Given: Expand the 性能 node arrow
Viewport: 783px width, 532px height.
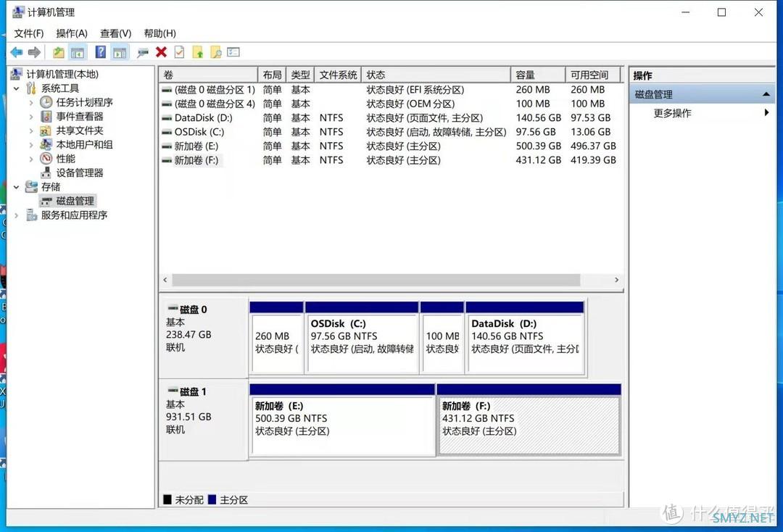Looking at the screenshot, I should (31, 159).
